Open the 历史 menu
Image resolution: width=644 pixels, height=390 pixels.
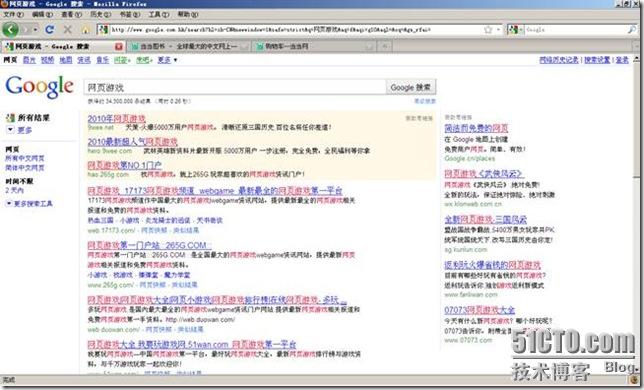[101, 14]
